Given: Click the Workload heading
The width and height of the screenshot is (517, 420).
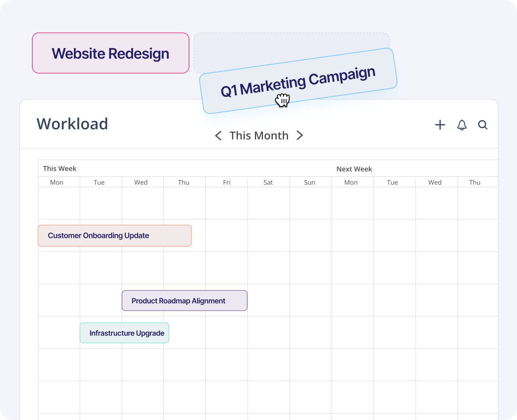Looking at the screenshot, I should (72, 124).
